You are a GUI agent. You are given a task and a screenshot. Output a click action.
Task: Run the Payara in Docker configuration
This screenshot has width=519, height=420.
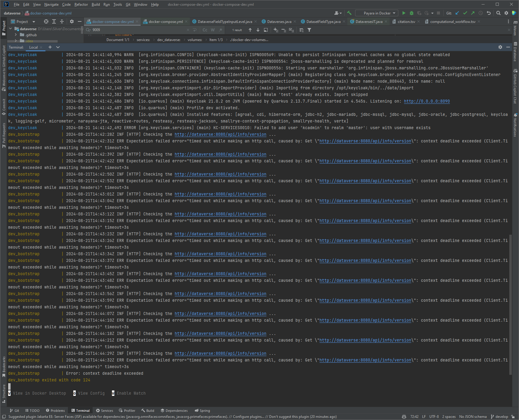404,13
